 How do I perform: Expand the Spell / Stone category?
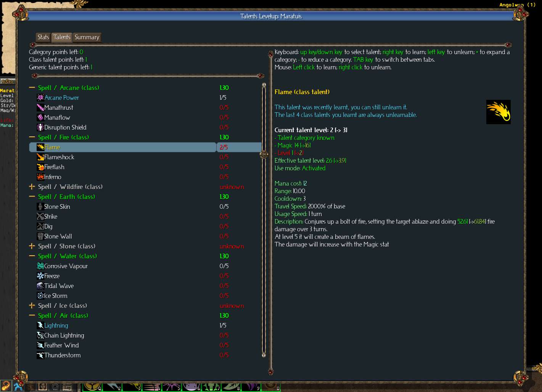pos(32,246)
